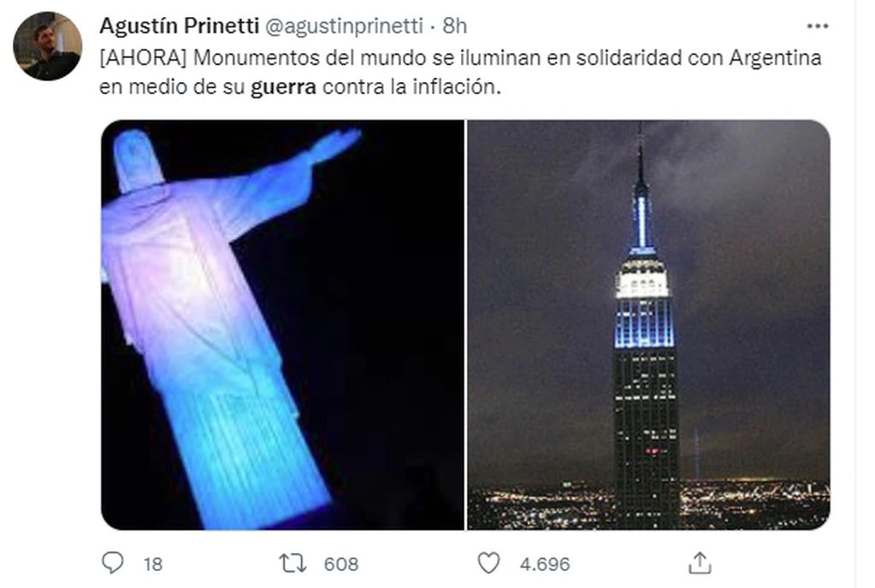Viewport: 875px width, 588px height.
Task: Open the 8h timestamp permalink
Action: point(454,26)
